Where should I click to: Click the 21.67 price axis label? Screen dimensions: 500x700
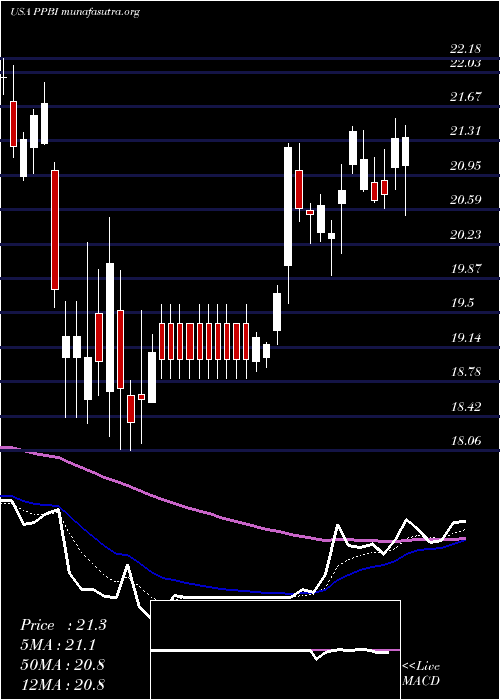[x=466, y=97]
